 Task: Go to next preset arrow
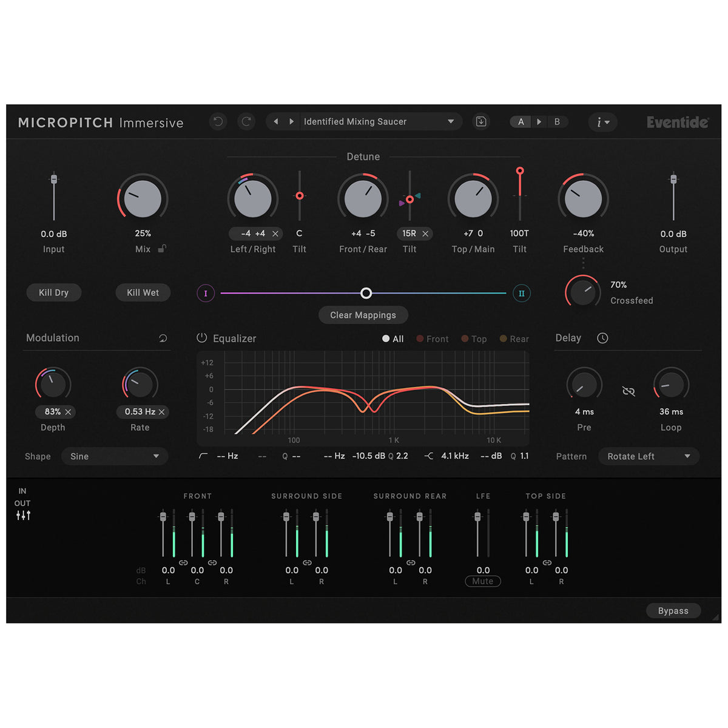click(291, 122)
